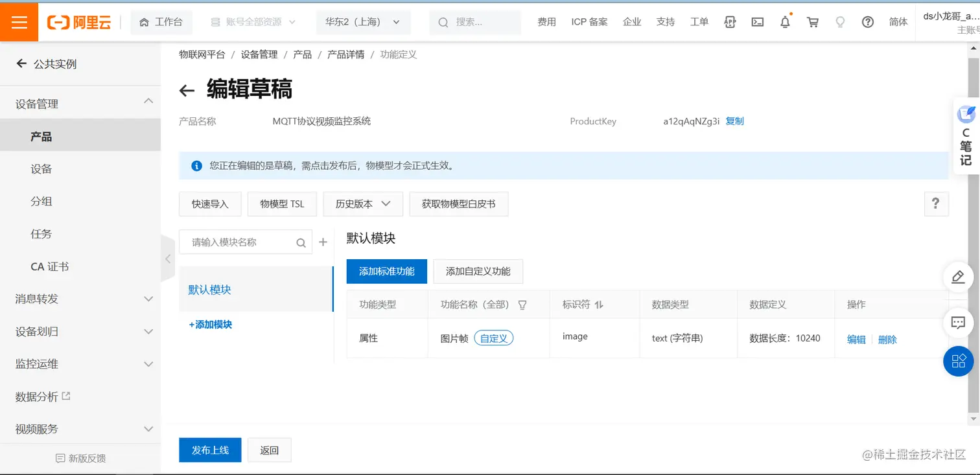Click the AI assistant icon in header
The height and width of the screenshot is (475, 980).
coord(730,22)
